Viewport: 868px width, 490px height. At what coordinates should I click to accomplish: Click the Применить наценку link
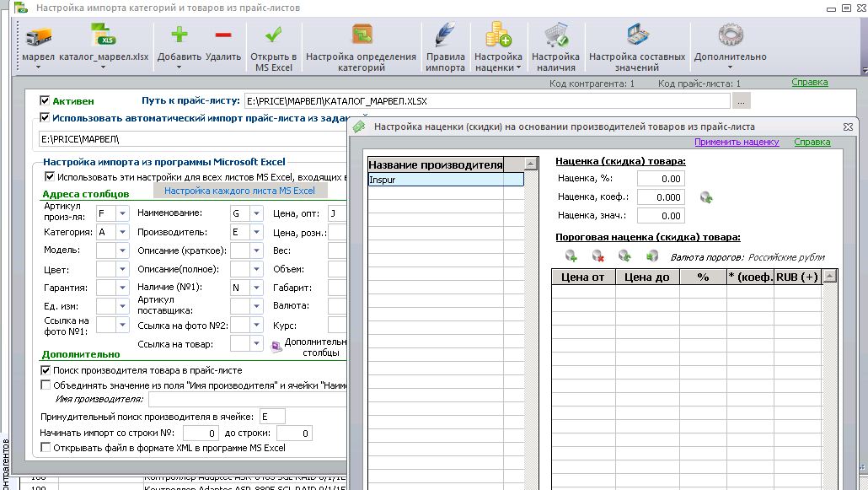click(x=737, y=142)
